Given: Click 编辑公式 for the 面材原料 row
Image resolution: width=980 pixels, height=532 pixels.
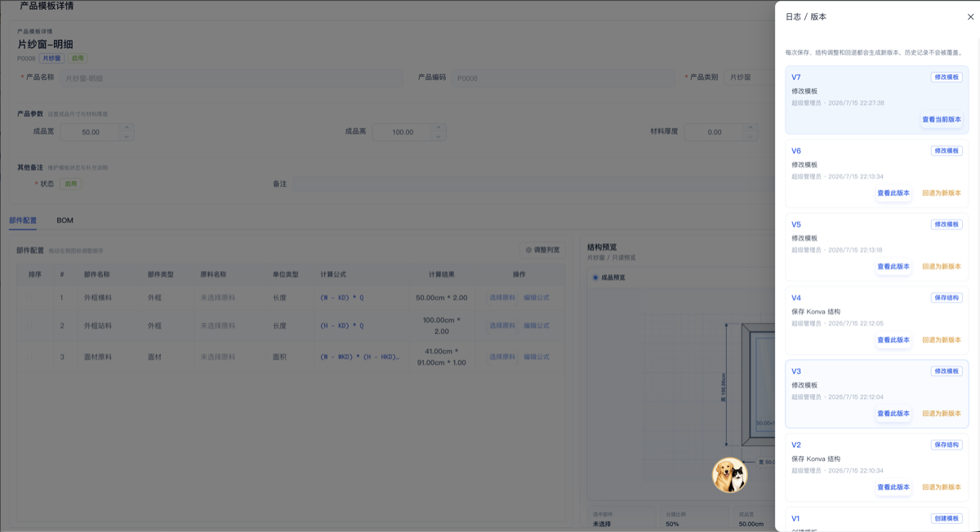Looking at the screenshot, I should point(537,357).
